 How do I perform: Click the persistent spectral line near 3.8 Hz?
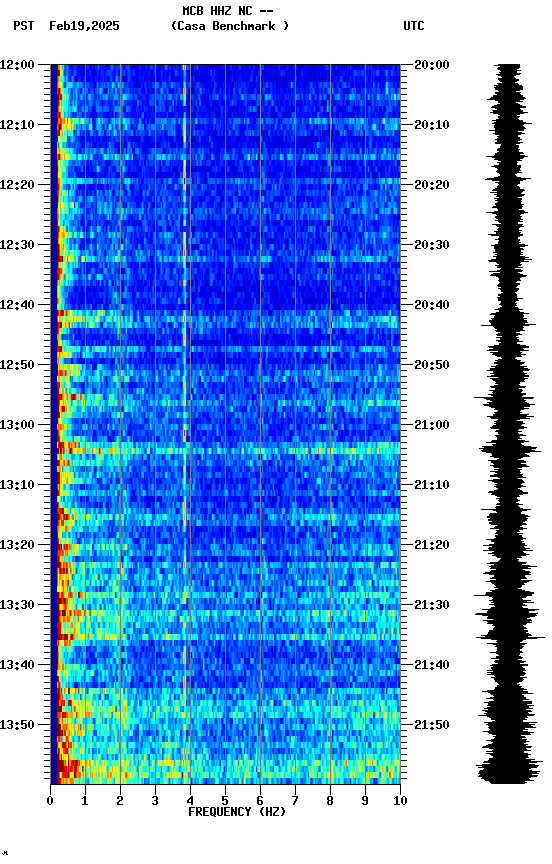tap(185, 424)
